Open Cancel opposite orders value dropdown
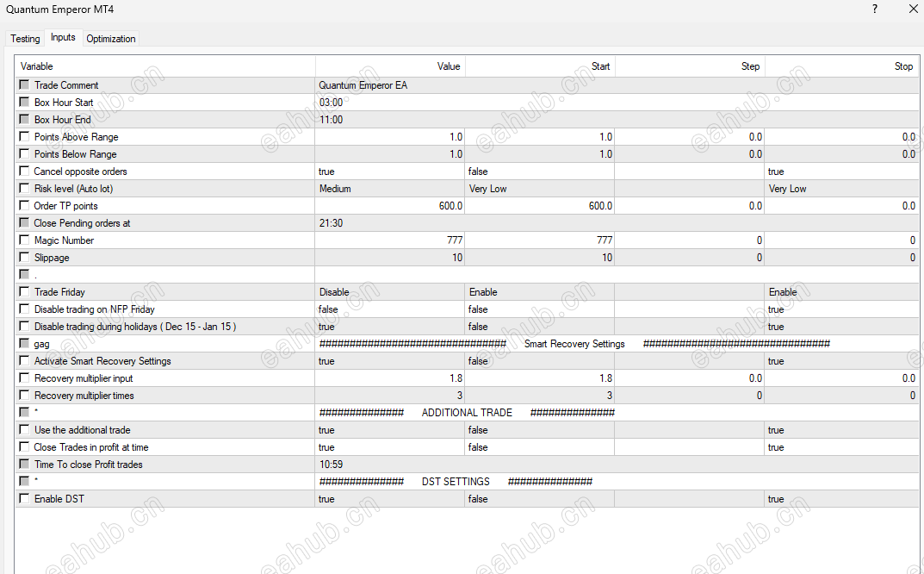The image size is (924, 574). pos(390,172)
